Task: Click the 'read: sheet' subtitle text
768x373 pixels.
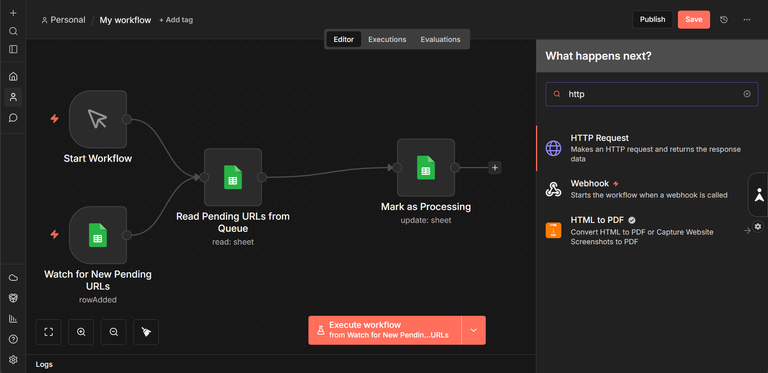Action: coord(233,242)
